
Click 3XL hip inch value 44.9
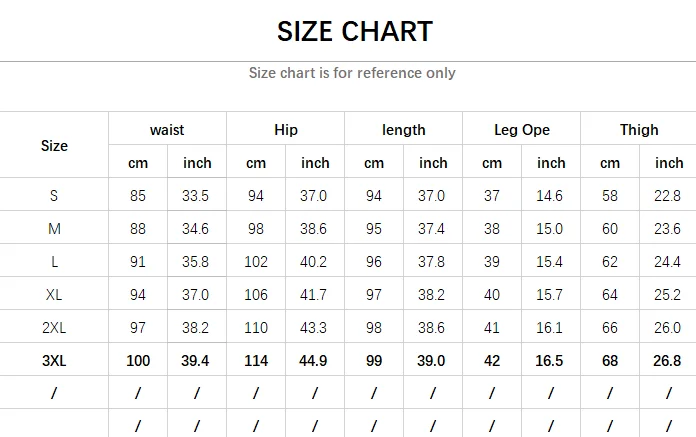tap(314, 361)
